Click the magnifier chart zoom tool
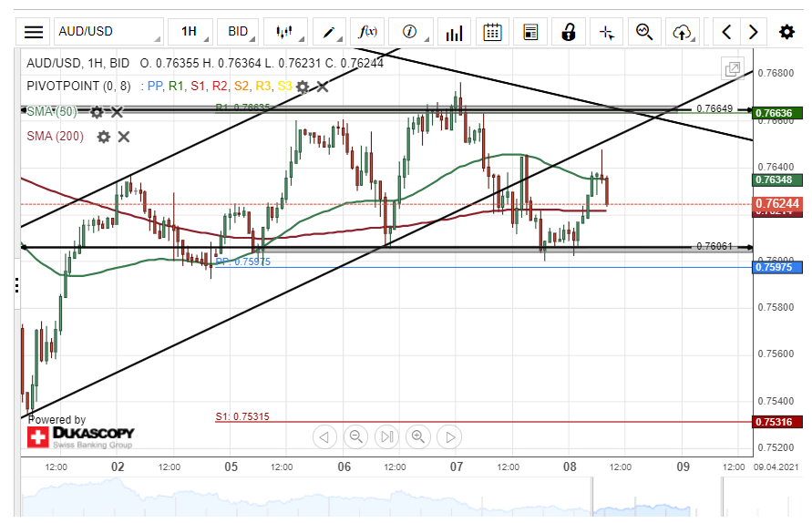Image resolution: width=812 pixels, height=523 pixels. click(x=644, y=32)
